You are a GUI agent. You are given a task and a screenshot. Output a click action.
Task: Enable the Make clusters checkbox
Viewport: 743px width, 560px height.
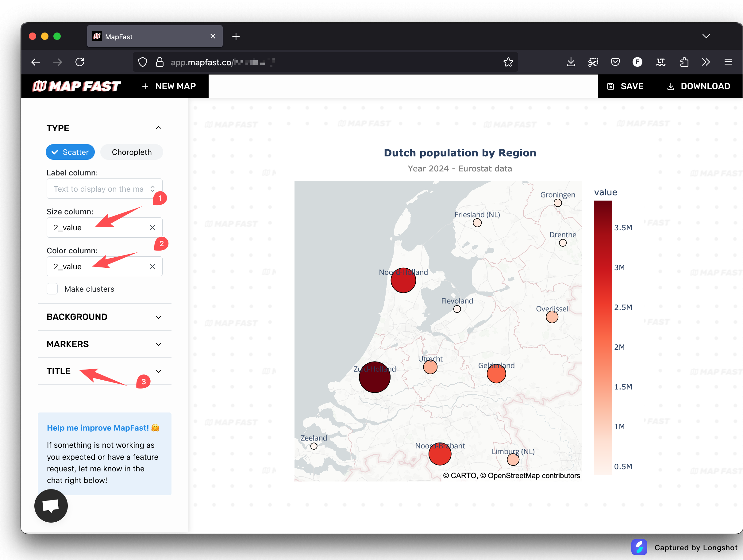(52, 289)
